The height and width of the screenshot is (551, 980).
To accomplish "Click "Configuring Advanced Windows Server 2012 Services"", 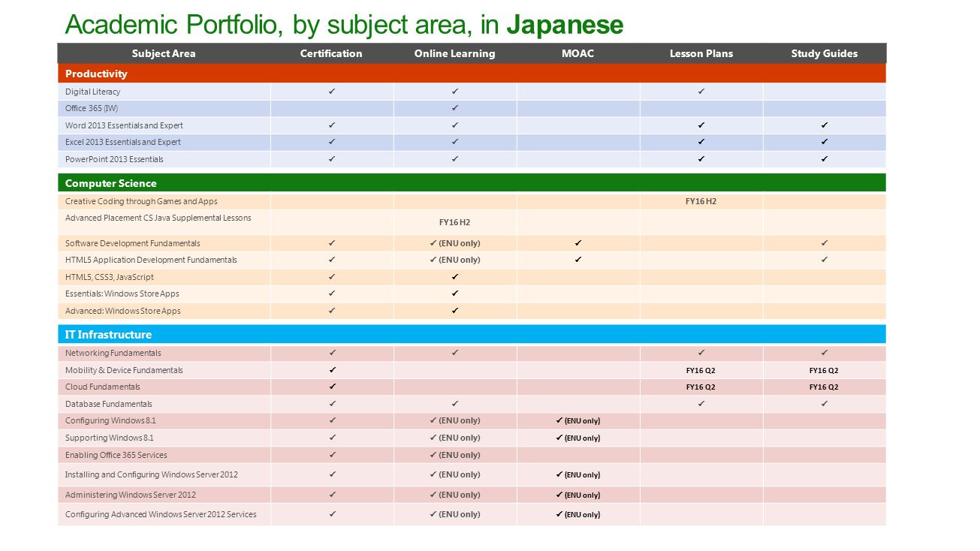I will 161,514.
